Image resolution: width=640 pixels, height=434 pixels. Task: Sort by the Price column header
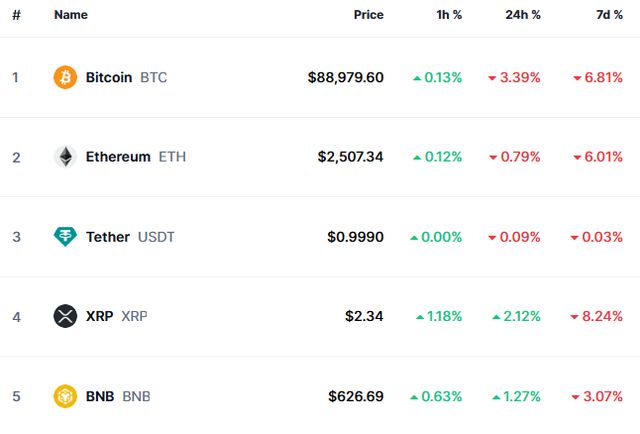[368, 15]
